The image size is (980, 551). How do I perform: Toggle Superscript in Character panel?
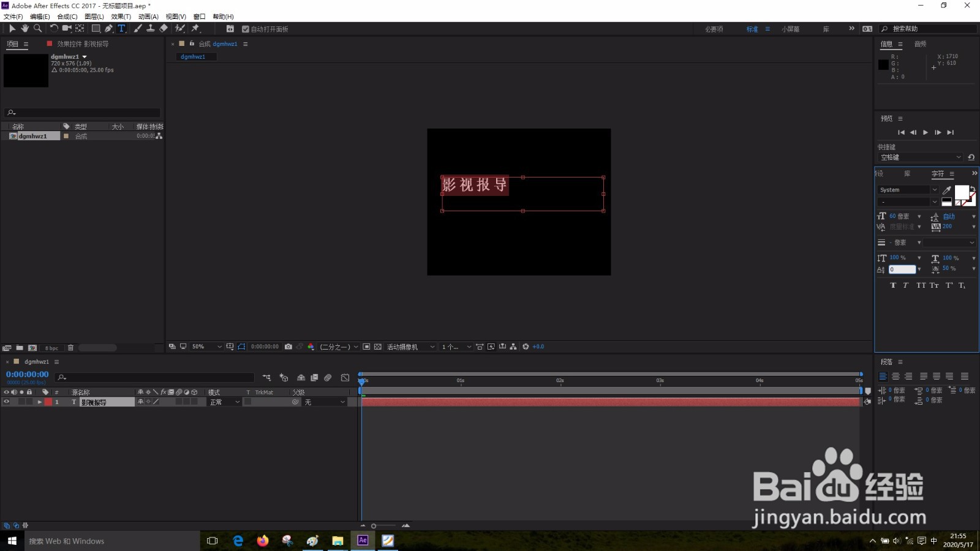(949, 285)
